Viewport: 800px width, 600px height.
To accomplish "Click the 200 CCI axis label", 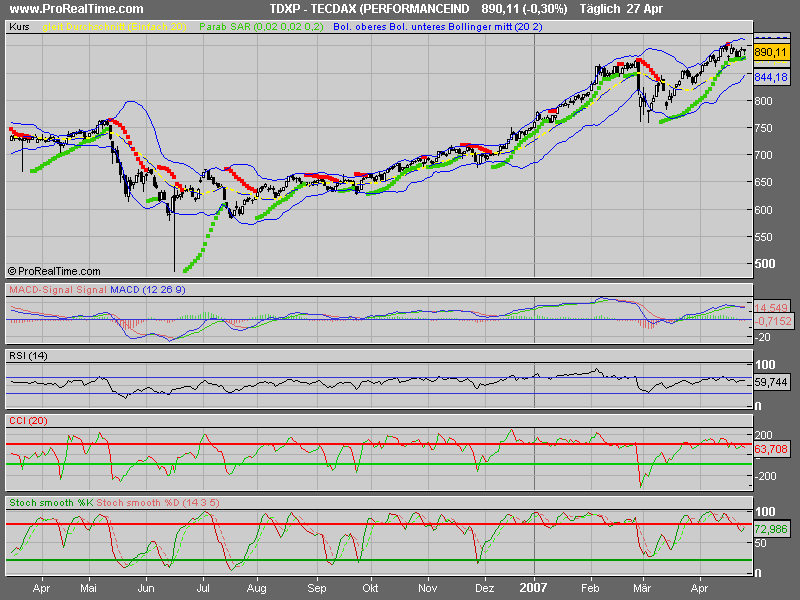I will click(x=764, y=435).
